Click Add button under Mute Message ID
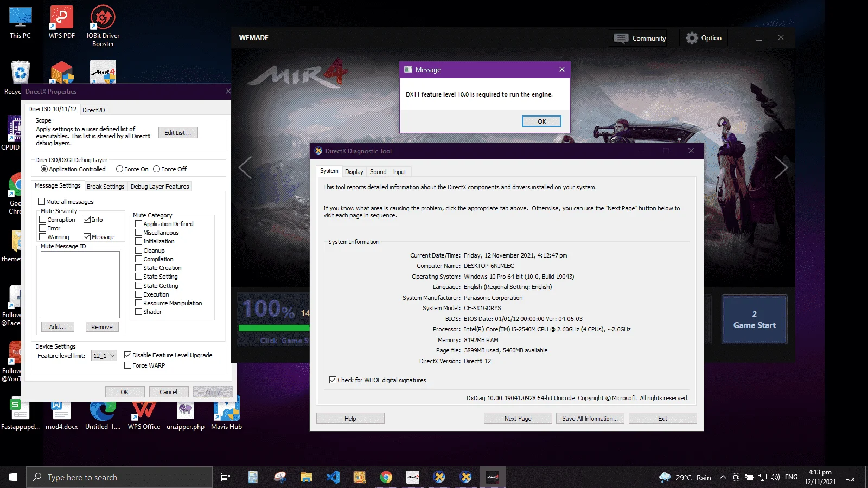Screen dimensions: 868x488 (58, 327)
